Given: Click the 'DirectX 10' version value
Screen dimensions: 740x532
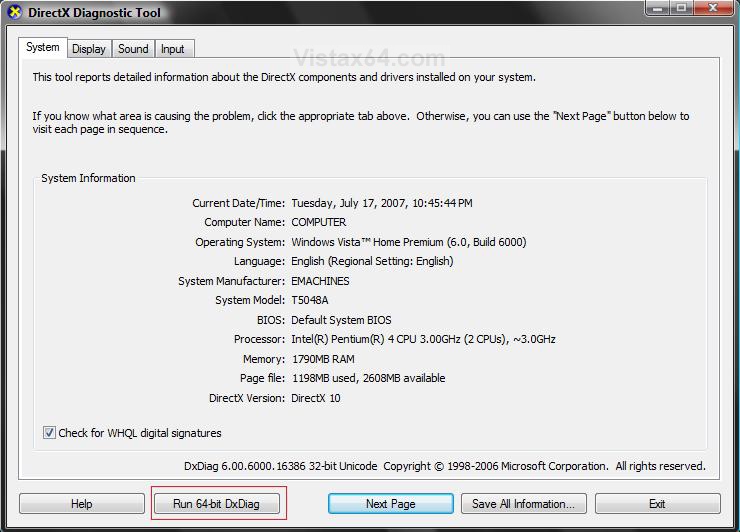Looking at the screenshot, I should pyautogui.click(x=316, y=398).
